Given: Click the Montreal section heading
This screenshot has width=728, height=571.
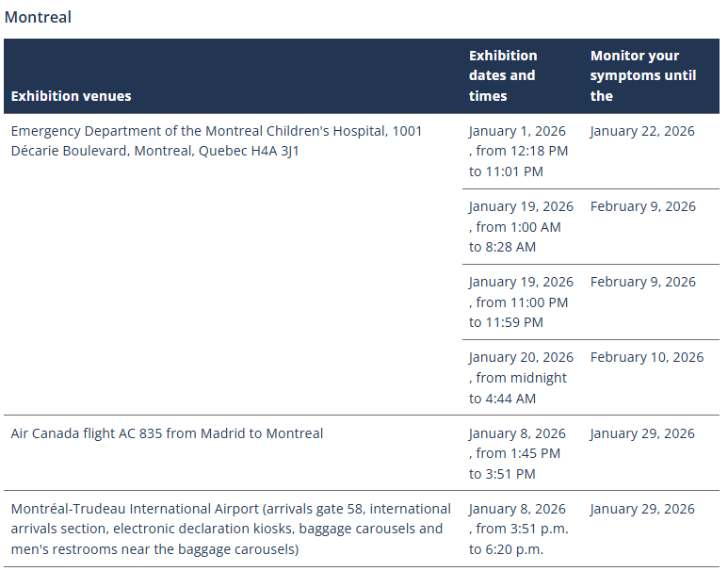Looking at the screenshot, I should click(38, 17).
